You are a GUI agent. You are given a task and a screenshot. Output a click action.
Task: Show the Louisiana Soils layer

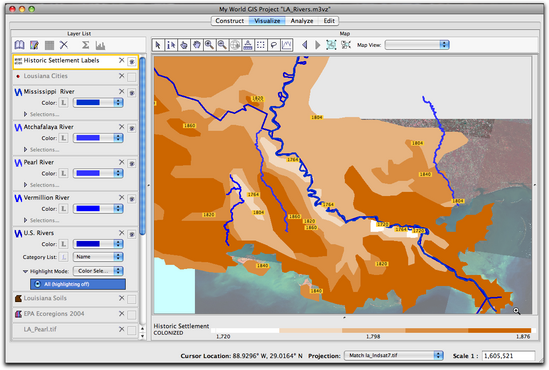(x=132, y=299)
